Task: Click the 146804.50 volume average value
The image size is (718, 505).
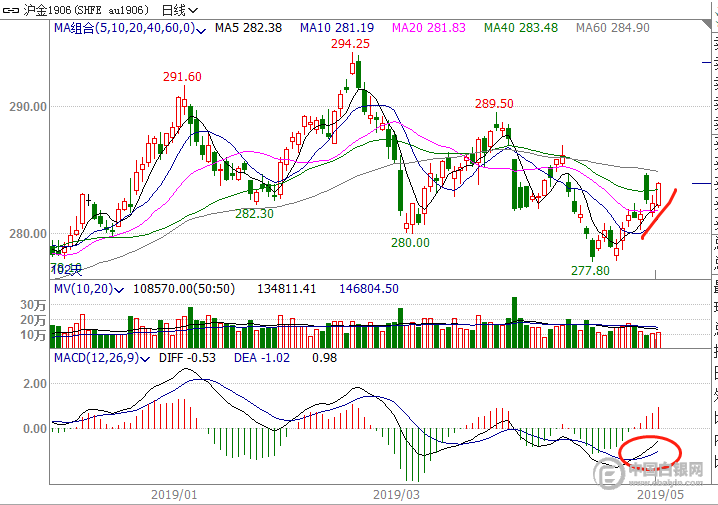Action: pyautogui.click(x=369, y=289)
